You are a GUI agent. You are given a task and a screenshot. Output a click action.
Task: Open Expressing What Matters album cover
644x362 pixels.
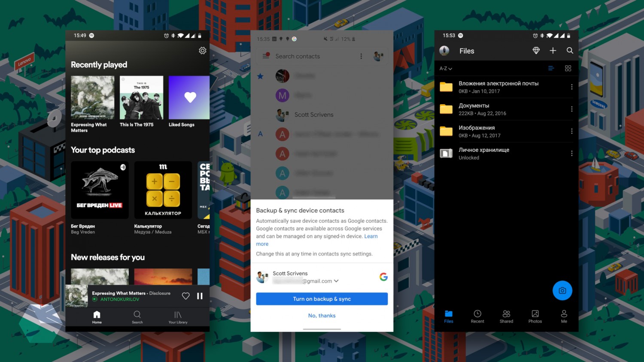pyautogui.click(x=93, y=97)
